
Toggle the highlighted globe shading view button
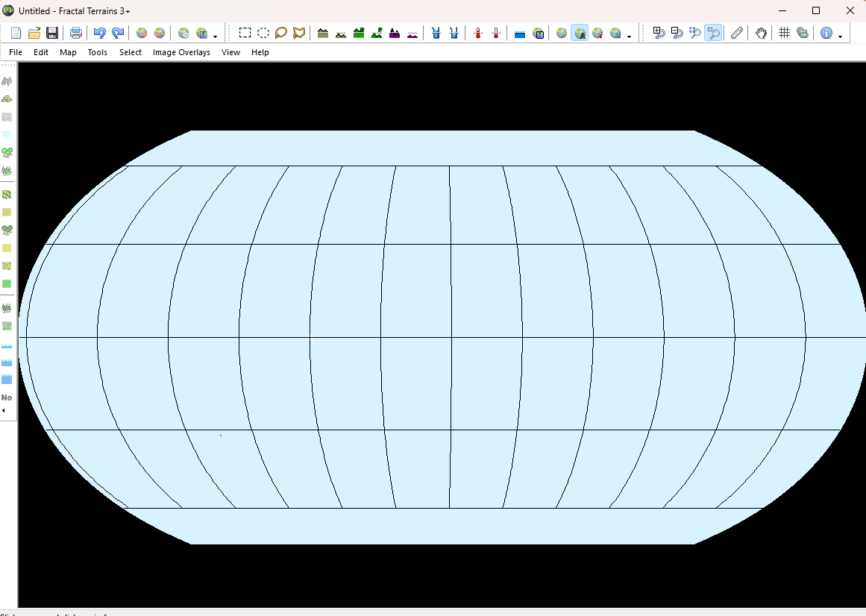pyautogui.click(x=580, y=33)
